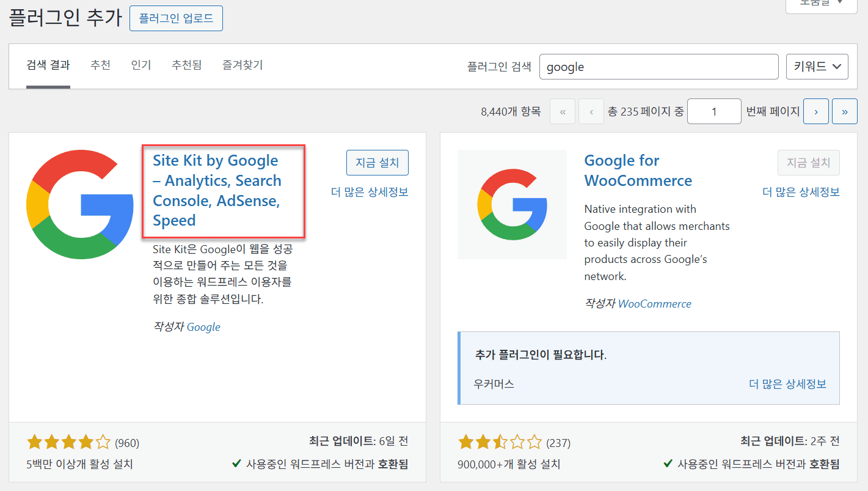Open the 인기 plugins tab
The height and width of the screenshot is (491, 868).
(x=140, y=65)
